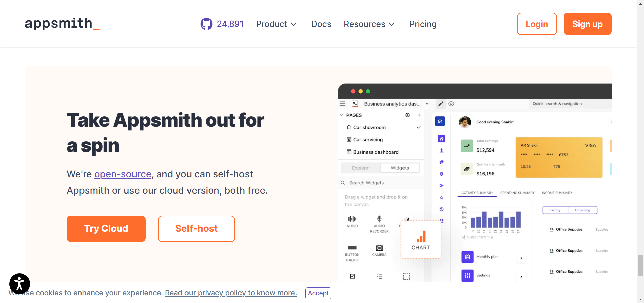644x303 pixels.
Task: Switch to the Explorer tab
Action: (361, 168)
